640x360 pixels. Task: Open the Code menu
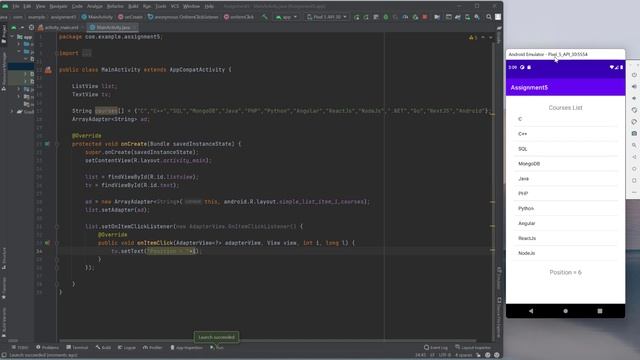tap(77, 6)
